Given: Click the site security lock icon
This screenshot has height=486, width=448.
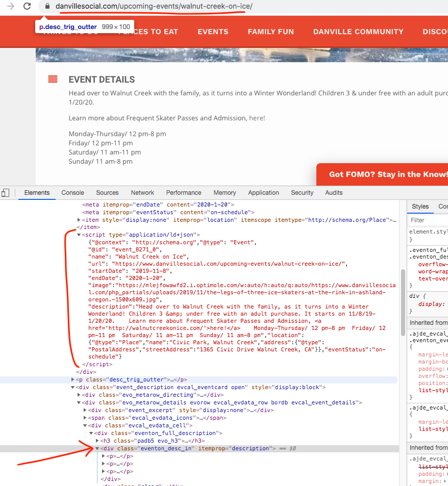Looking at the screenshot, I should coord(47,7).
